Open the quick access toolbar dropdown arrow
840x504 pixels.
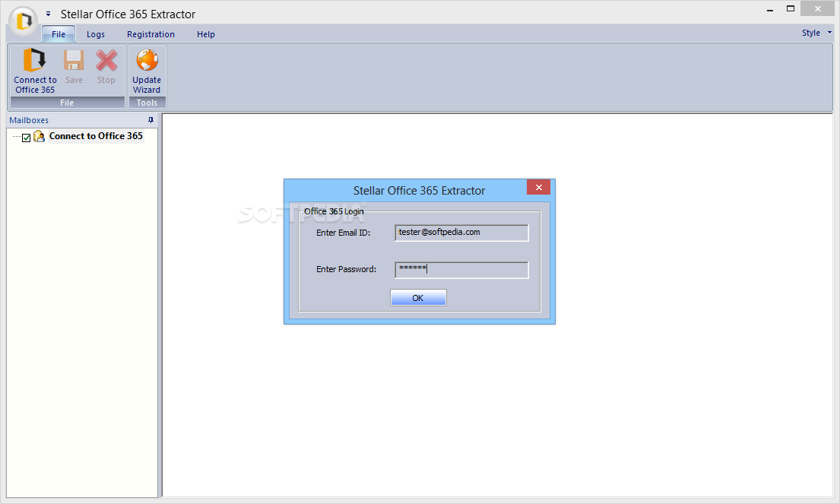[x=48, y=14]
